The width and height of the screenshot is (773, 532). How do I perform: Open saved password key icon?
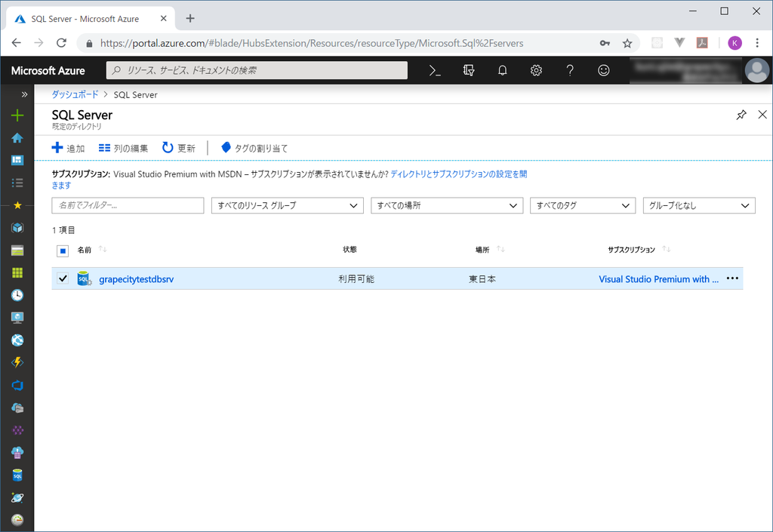[605, 43]
